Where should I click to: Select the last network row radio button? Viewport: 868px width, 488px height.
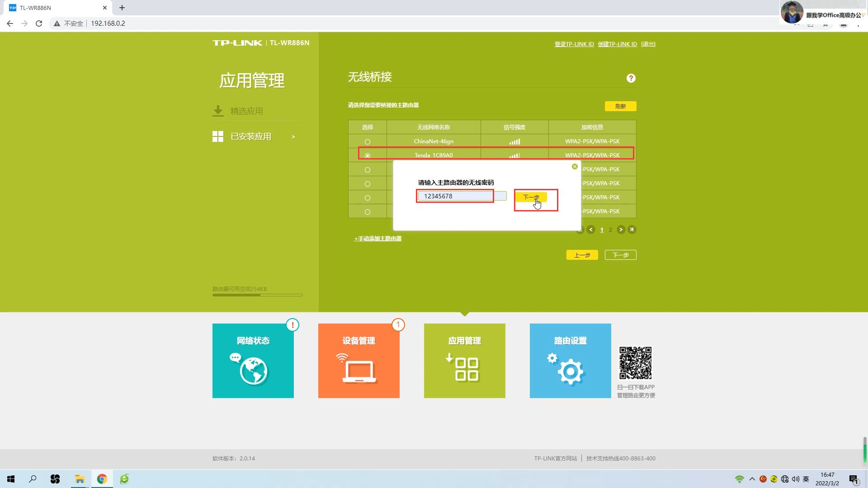[x=367, y=212]
